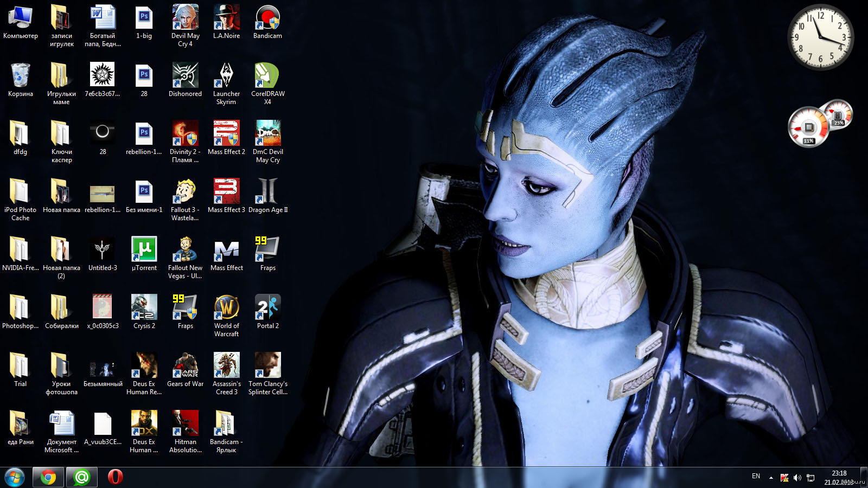Viewport: 868px width, 488px height.
Task: Select the Богатый папа Word document
Action: [x=103, y=25]
